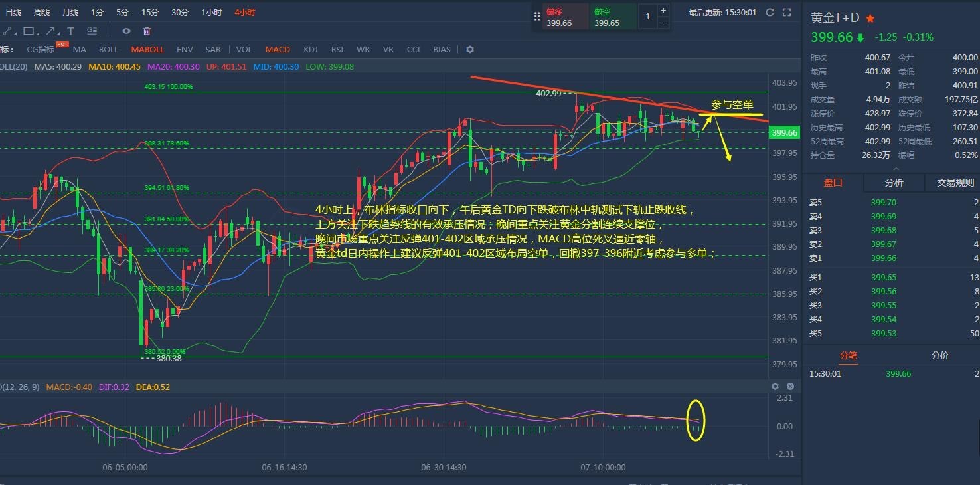Select the 5分 timeframe
The height and width of the screenshot is (485, 980).
[123, 12]
